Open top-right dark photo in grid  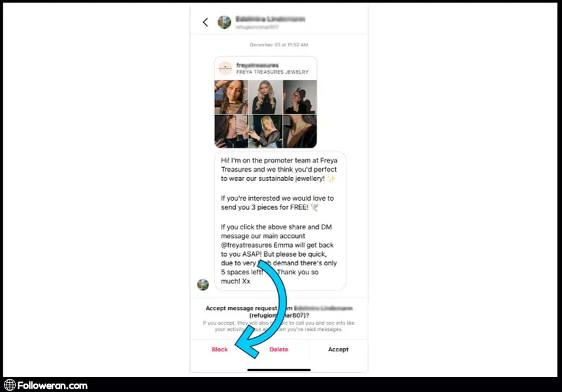(x=300, y=97)
